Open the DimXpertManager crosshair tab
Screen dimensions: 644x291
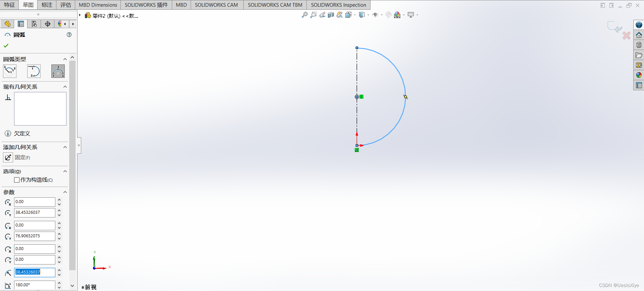point(48,24)
